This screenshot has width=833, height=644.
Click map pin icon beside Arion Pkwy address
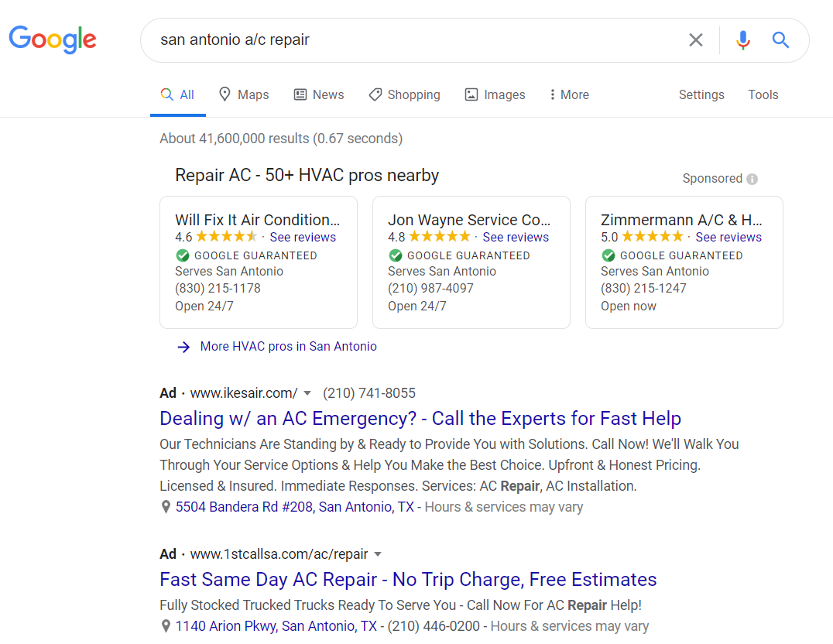[x=166, y=626]
